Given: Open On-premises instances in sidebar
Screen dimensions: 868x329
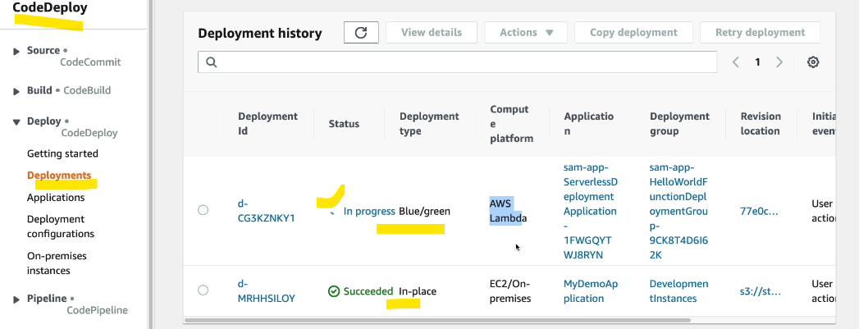Looking at the screenshot, I should pos(57,263).
